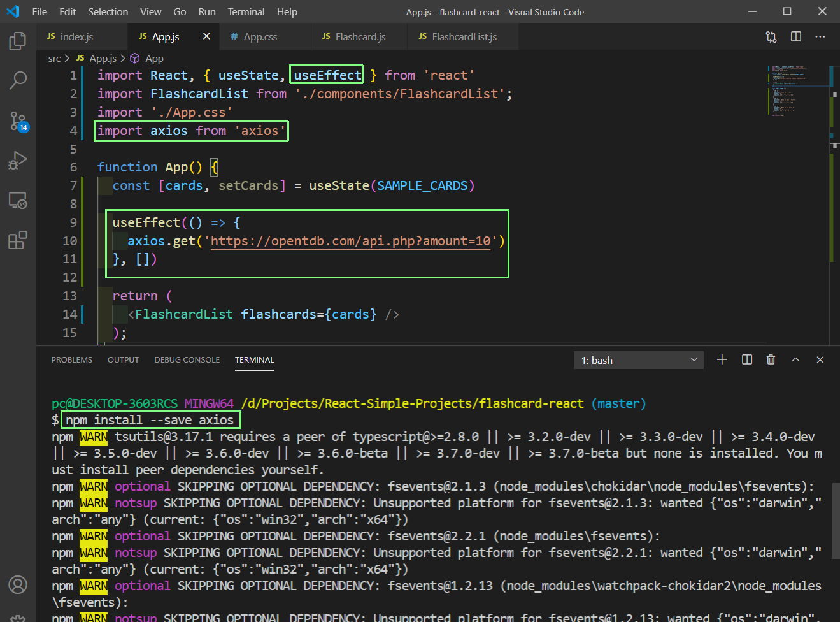Close the terminal panel
Screen dimensions: 840x622
coord(820,360)
